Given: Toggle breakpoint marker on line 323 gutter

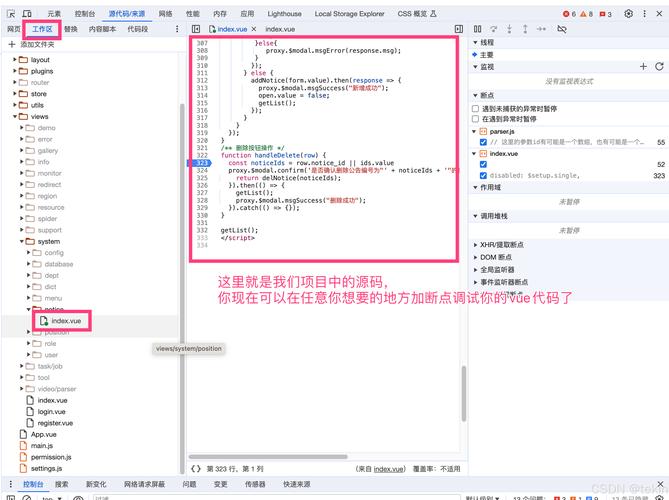Looking at the screenshot, I should click(x=201, y=163).
